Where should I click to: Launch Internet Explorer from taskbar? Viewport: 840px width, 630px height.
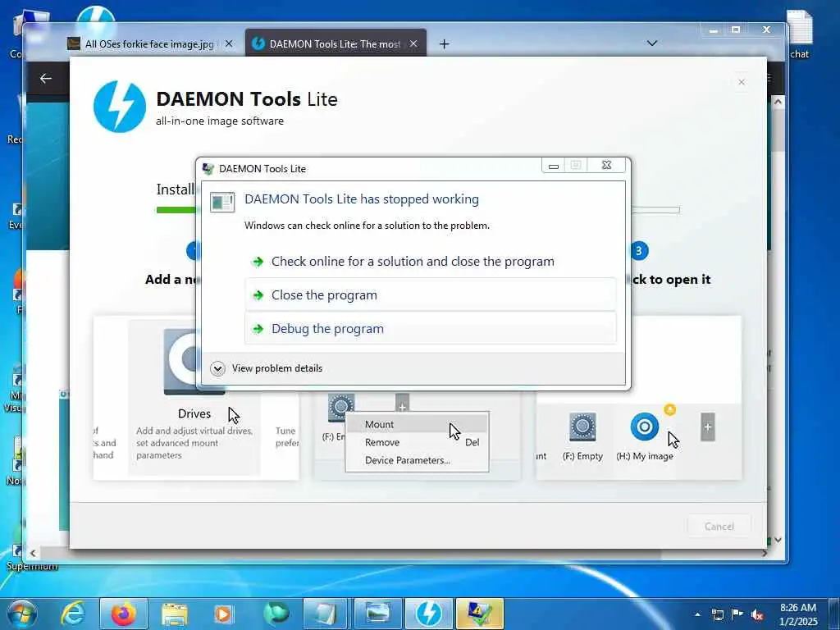73,614
